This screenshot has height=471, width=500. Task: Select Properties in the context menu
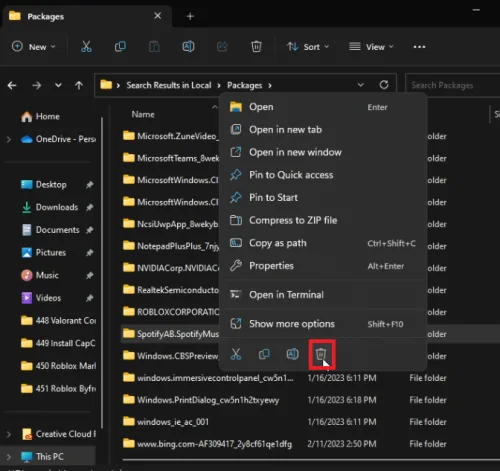click(x=323, y=266)
